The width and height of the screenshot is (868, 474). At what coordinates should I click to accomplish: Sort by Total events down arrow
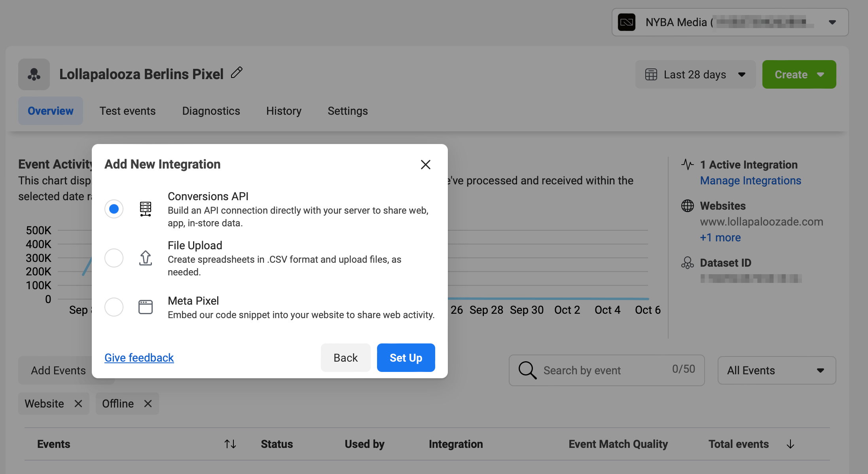click(x=790, y=444)
